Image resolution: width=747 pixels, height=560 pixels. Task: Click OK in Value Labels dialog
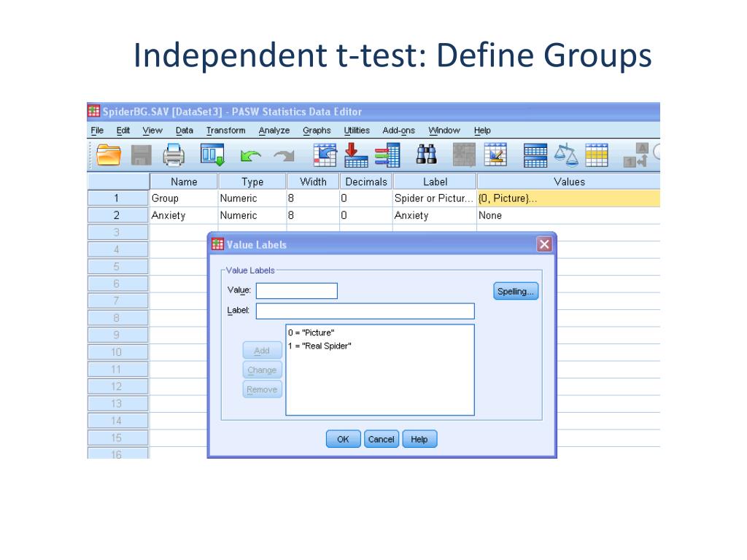(343, 439)
